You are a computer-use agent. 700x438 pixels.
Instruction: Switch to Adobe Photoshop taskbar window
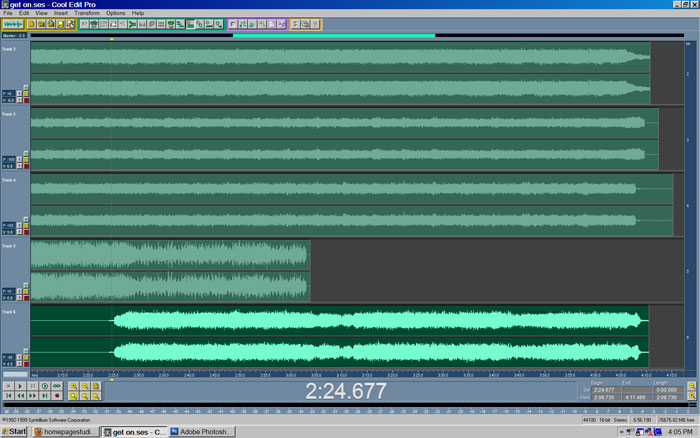coord(202,432)
